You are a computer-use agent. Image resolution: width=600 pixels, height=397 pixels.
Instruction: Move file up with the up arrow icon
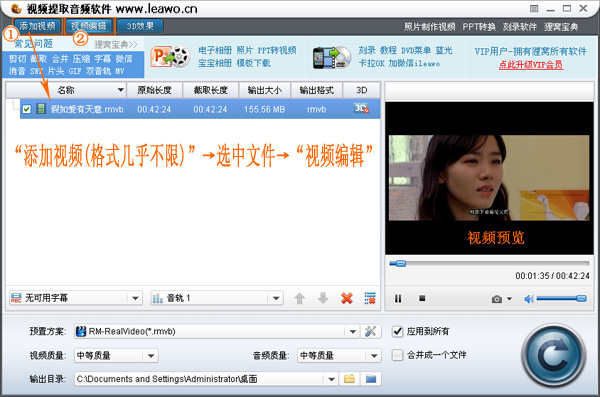click(300, 298)
